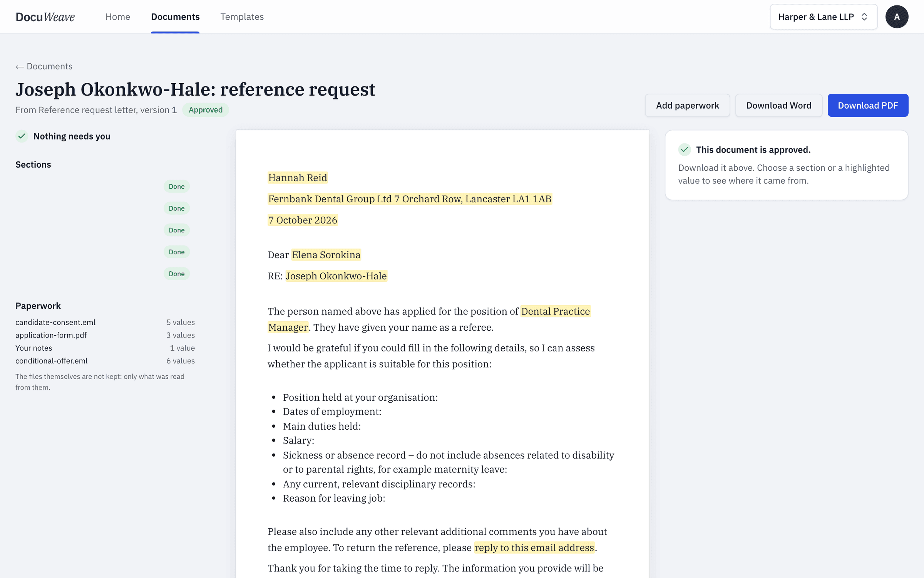The image size is (924, 578).
Task: Click the 'Sections' heading
Action: tap(33, 165)
